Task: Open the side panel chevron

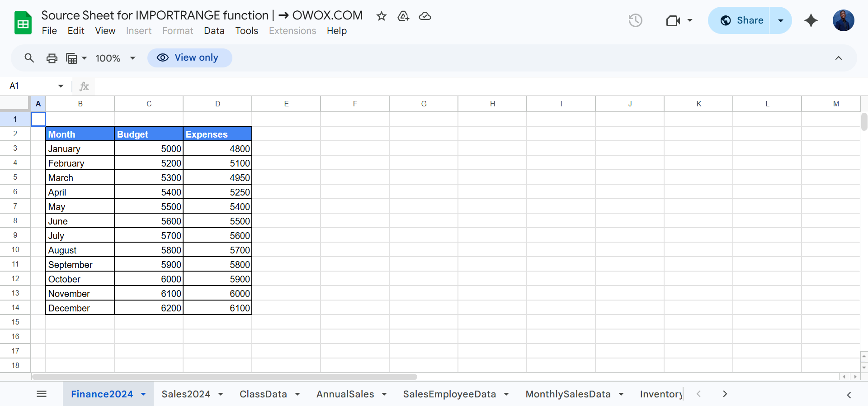Action: pos(849,395)
